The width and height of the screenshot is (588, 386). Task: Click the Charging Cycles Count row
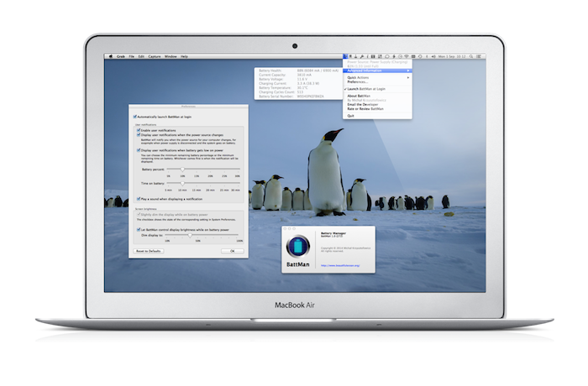(x=298, y=92)
